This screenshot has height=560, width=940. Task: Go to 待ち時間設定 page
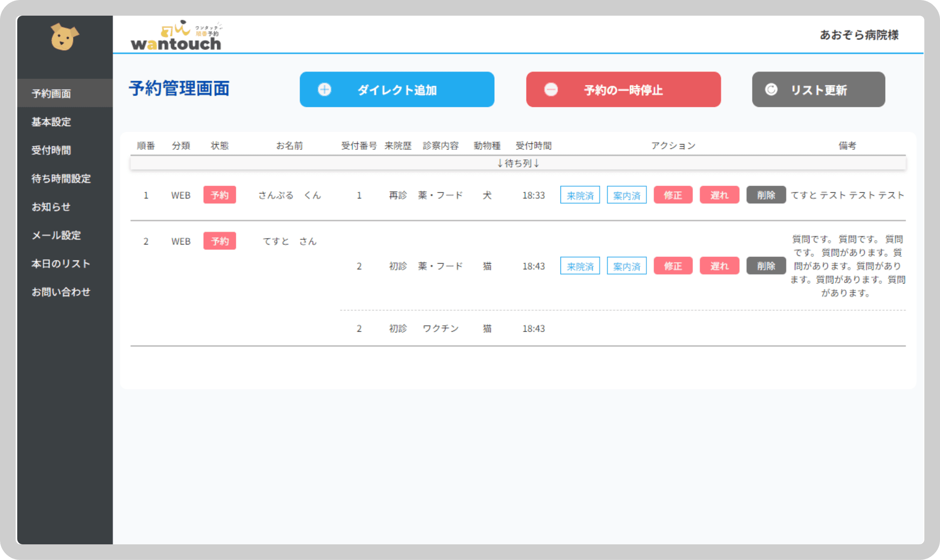click(61, 179)
